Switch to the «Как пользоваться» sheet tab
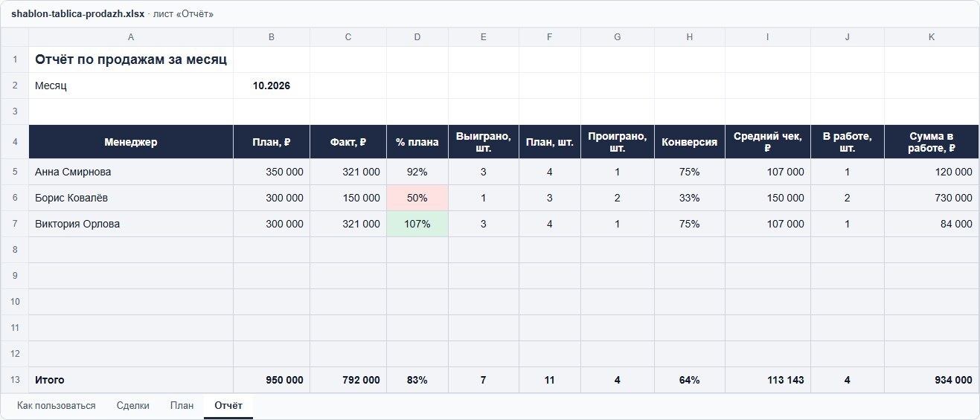 click(x=57, y=406)
